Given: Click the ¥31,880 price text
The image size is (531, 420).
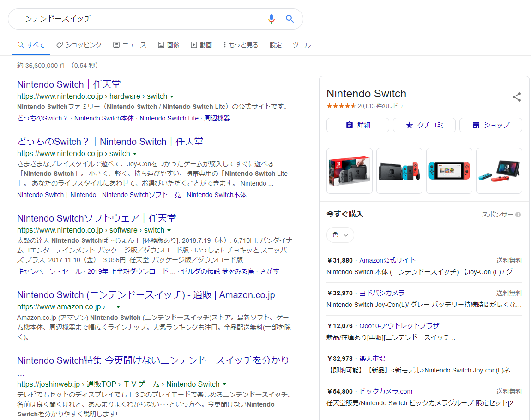Looking at the screenshot, I should (340, 261).
